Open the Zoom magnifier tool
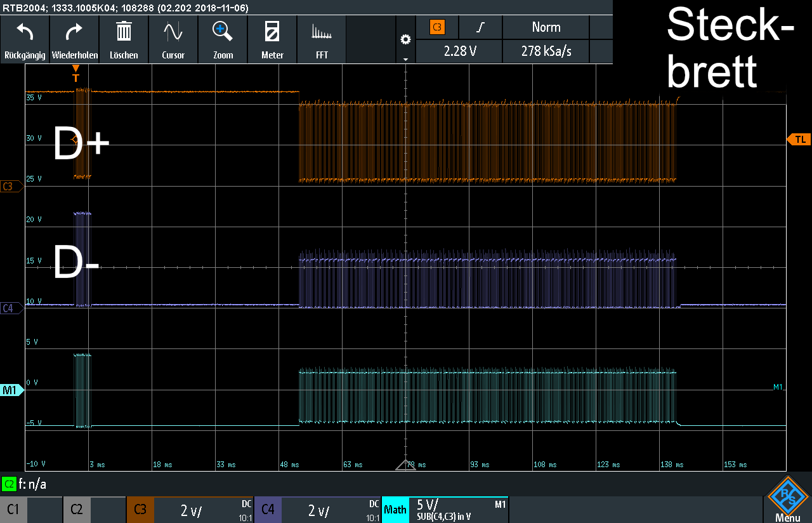The height and width of the screenshot is (523, 812). (223, 39)
